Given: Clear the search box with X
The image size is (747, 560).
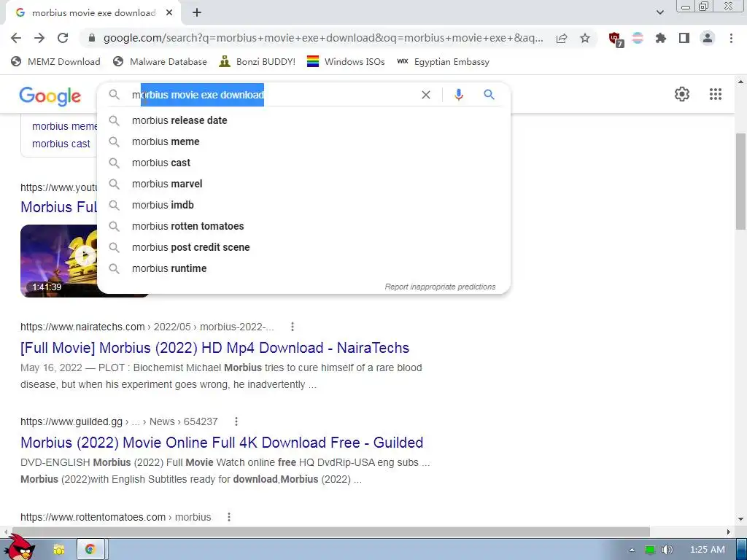Looking at the screenshot, I should pos(426,95).
